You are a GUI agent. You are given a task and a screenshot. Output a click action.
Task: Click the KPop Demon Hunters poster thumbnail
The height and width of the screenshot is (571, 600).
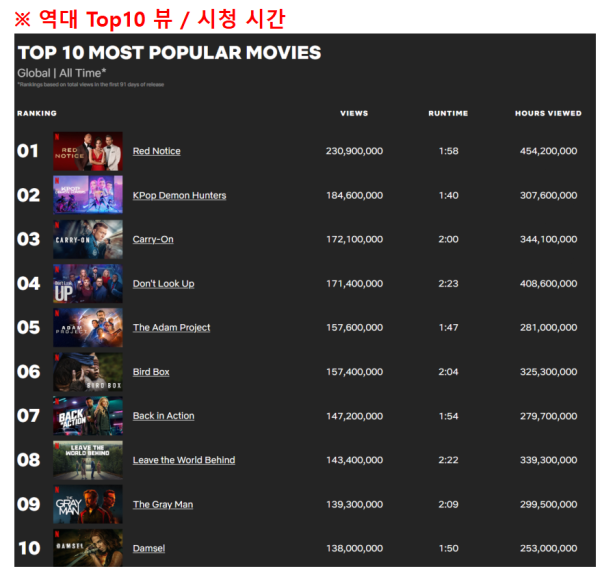(88, 195)
